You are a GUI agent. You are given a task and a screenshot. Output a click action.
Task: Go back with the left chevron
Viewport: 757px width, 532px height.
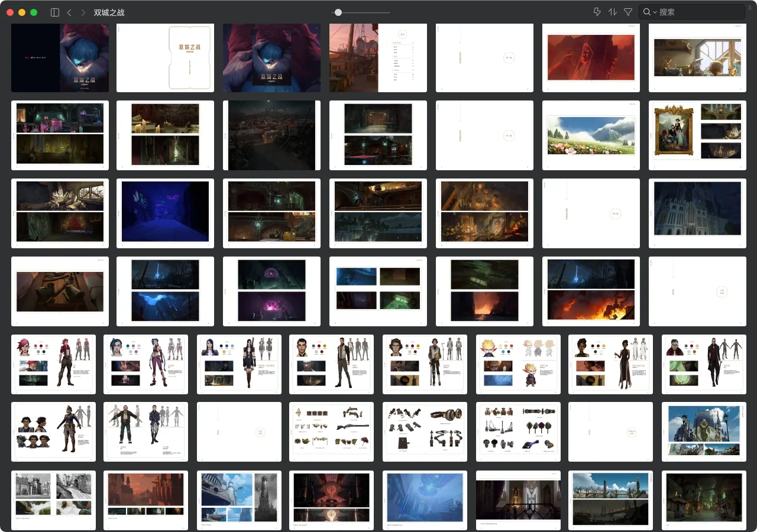click(69, 12)
